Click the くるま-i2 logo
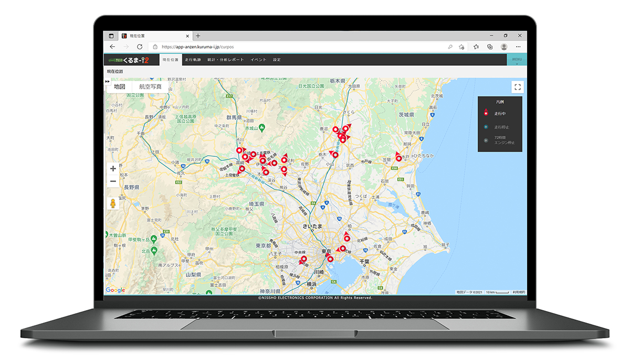Viewport: 630px width, 364px height. coord(129,60)
